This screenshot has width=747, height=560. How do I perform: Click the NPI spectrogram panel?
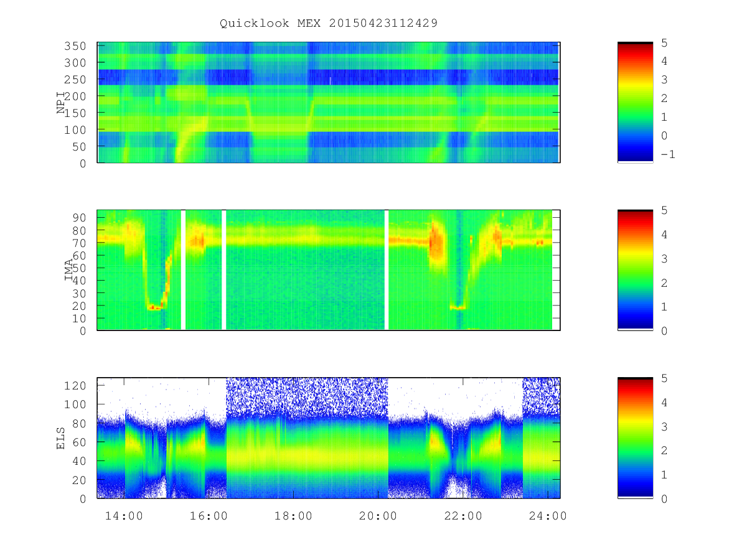point(329,103)
